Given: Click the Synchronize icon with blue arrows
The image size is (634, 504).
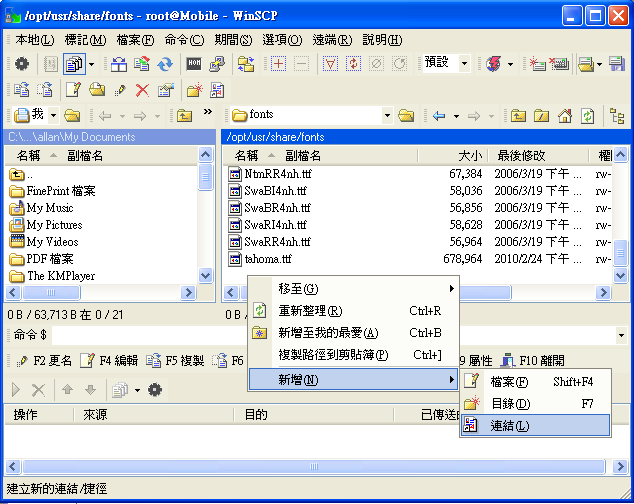Looking at the screenshot, I should [165, 64].
